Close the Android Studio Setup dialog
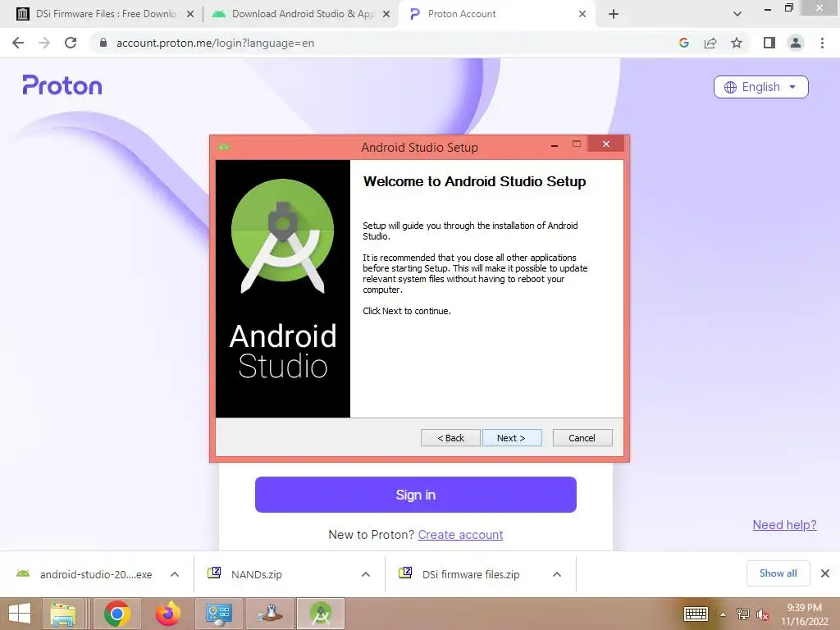 [x=606, y=144]
